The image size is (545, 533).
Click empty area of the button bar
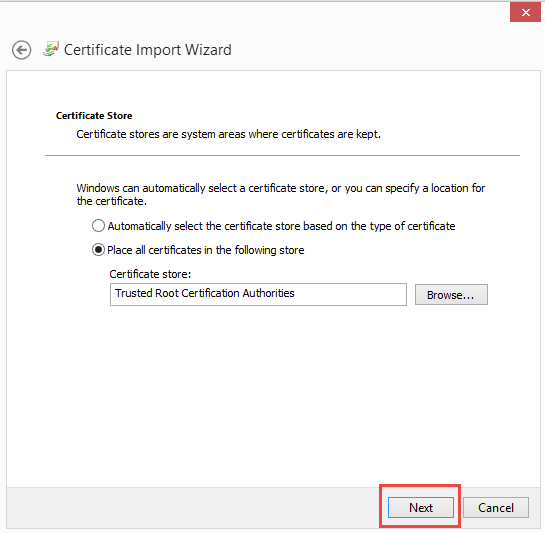point(191,508)
